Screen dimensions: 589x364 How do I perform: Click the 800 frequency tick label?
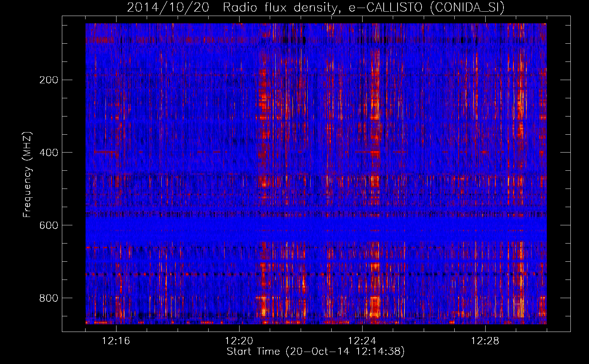pos(49,298)
